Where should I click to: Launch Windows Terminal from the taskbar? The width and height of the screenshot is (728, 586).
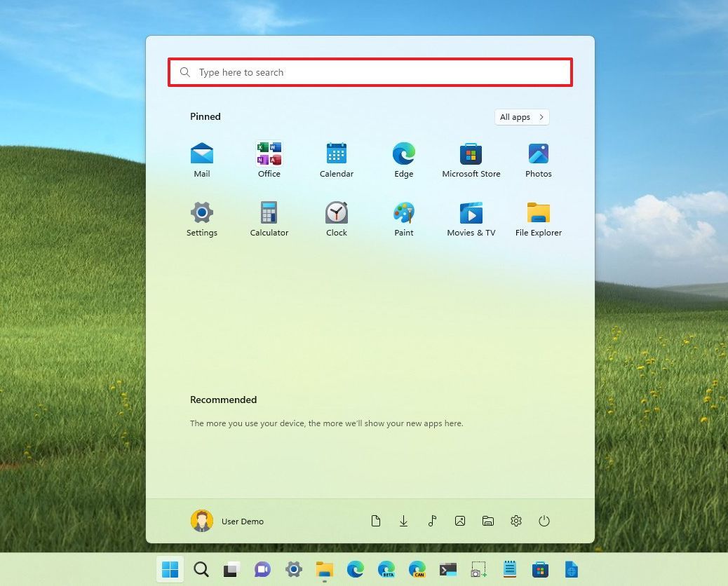448,569
